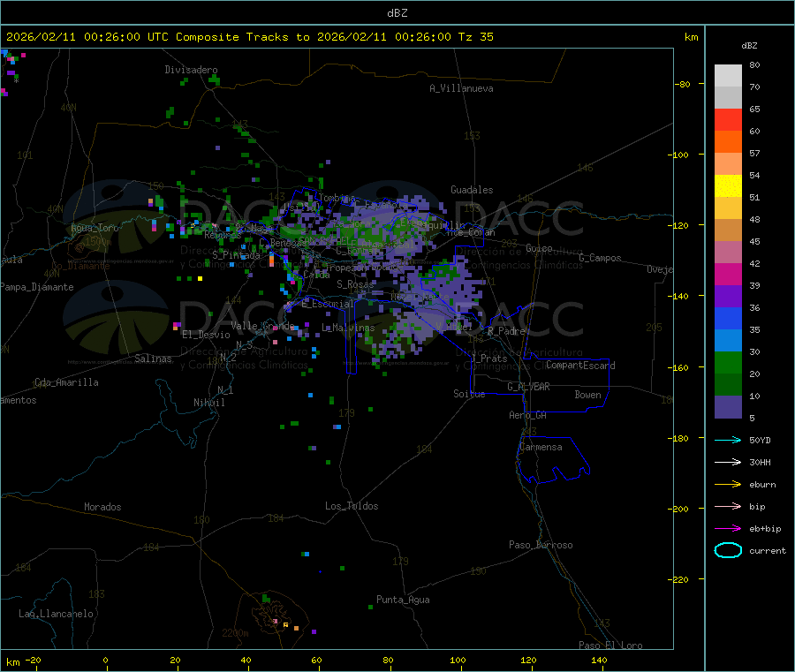This screenshot has width=795, height=672.
Task: Click the 'Soitue' map label
Action: (469, 394)
